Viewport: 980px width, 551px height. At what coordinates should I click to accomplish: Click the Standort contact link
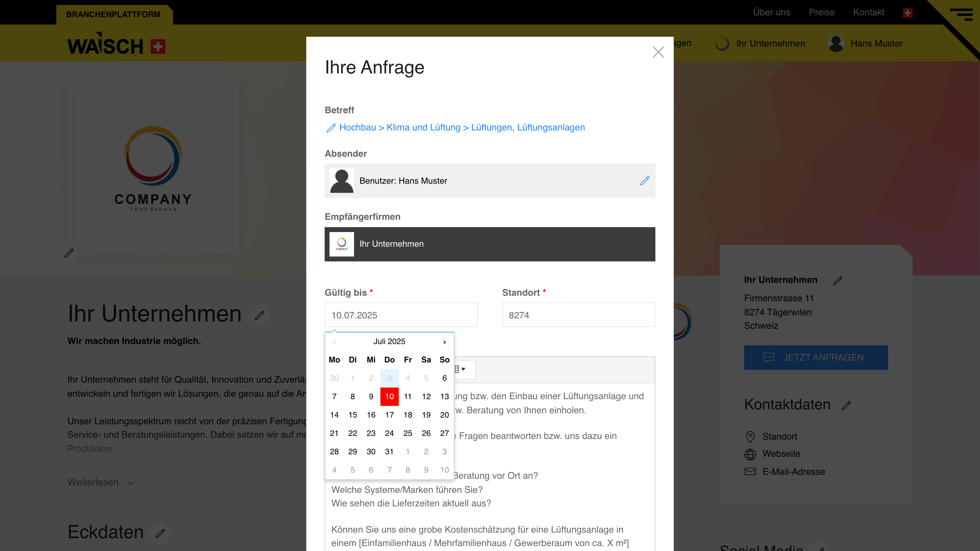[779, 437]
